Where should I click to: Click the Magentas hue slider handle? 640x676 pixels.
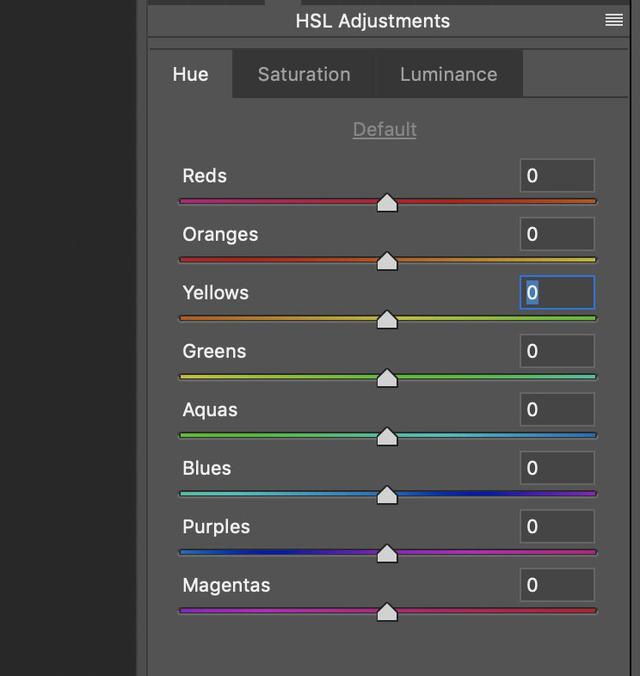point(387,612)
